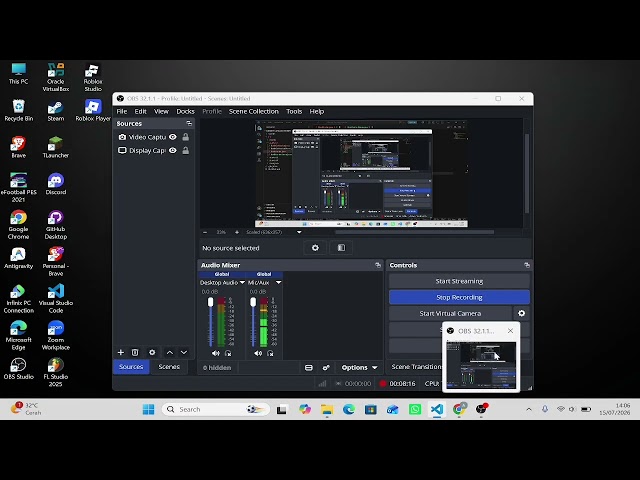Screen dimensions: 640x480
Task: Toggle visibility of Display Capture source
Action: (x=173, y=151)
